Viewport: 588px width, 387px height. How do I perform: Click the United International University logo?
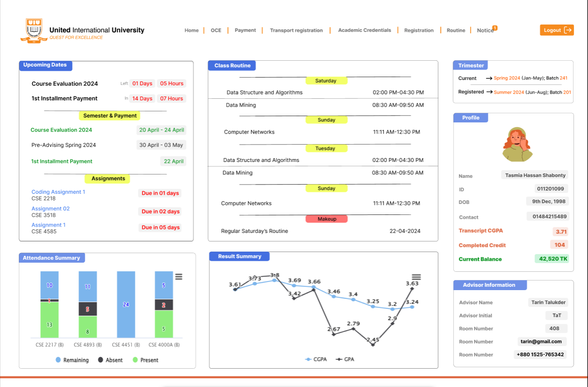[x=34, y=30]
